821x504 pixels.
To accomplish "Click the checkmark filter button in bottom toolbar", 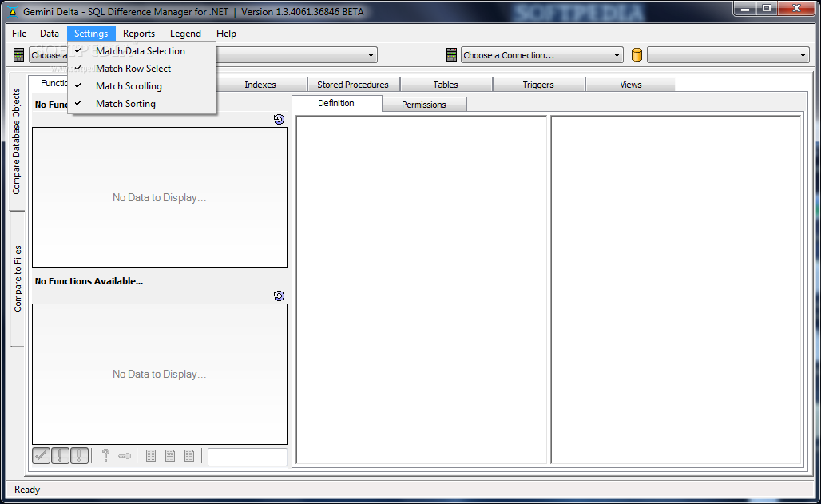I will click(42, 456).
